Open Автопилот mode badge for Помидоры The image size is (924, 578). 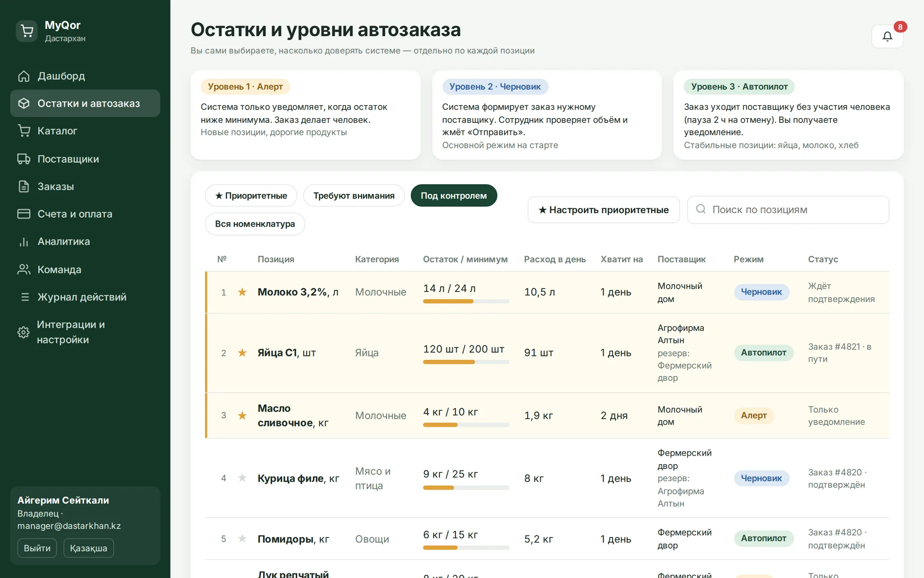pos(763,538)
